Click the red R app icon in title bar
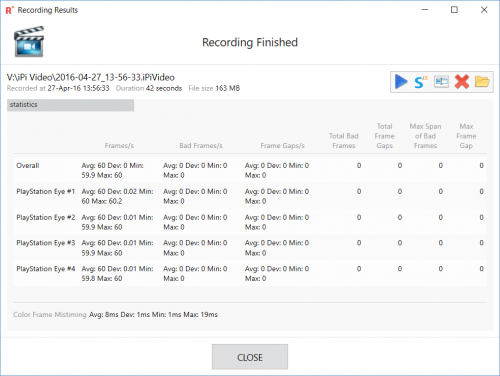500x376 pixels. click(10, 10)
